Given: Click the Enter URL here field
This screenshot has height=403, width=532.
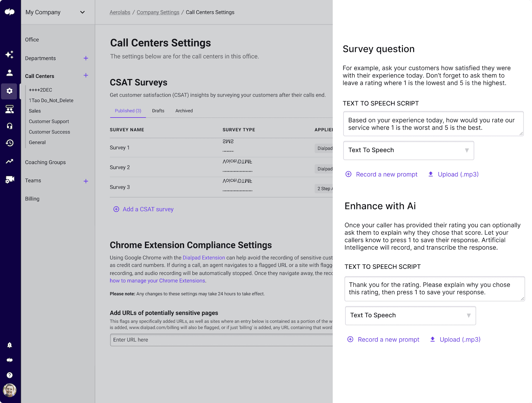Looking at the screenshot, I should (x=221, y=340).
